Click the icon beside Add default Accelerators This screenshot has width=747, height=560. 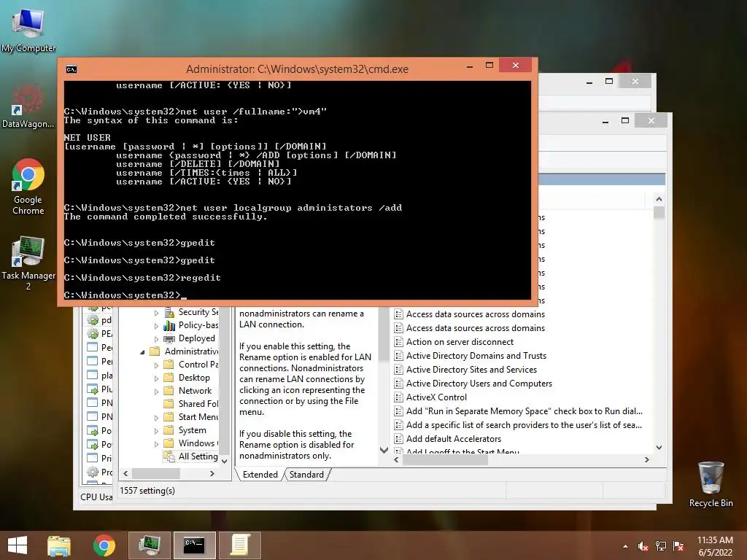pos(399,438)
